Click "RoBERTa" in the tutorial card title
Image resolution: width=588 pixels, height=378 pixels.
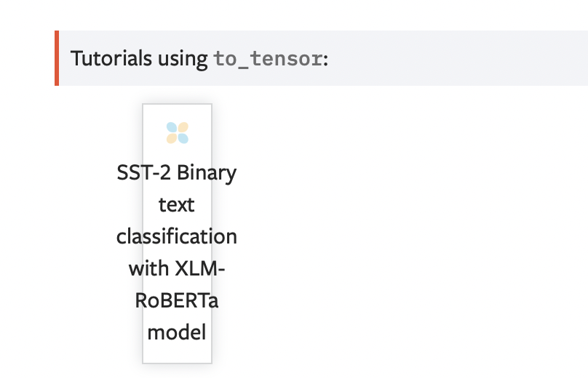click(x=177, y=301)
